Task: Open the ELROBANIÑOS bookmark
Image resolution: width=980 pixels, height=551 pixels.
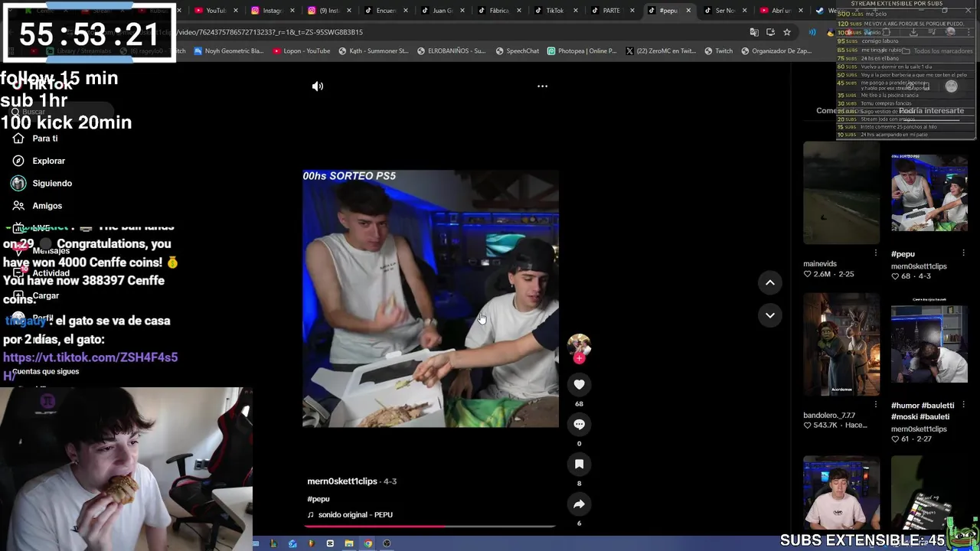Action: 451,51
